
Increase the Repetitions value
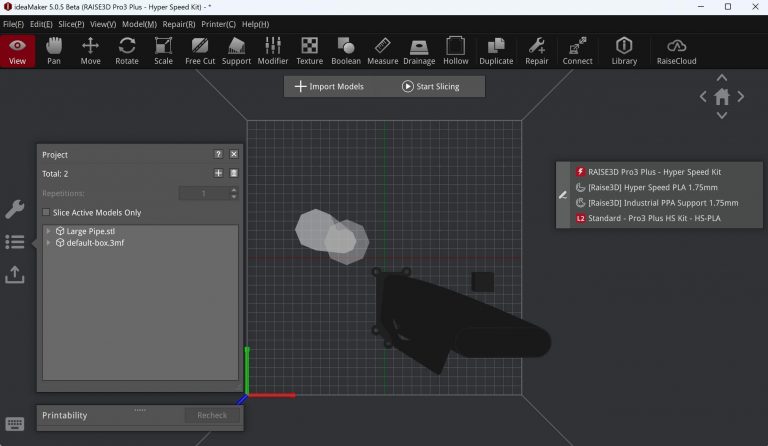click(234, 190)
